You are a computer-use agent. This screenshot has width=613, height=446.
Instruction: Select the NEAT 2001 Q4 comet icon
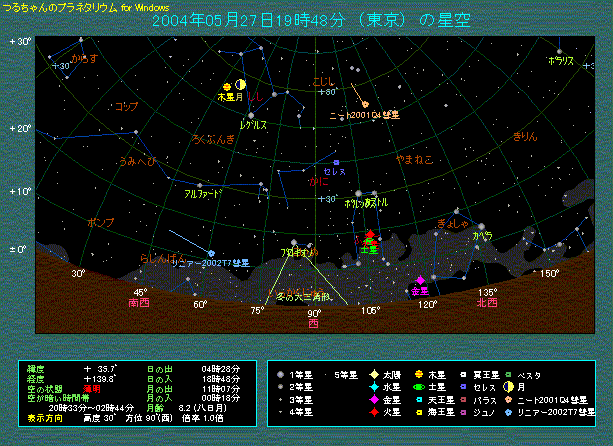[x=366, y=105]
